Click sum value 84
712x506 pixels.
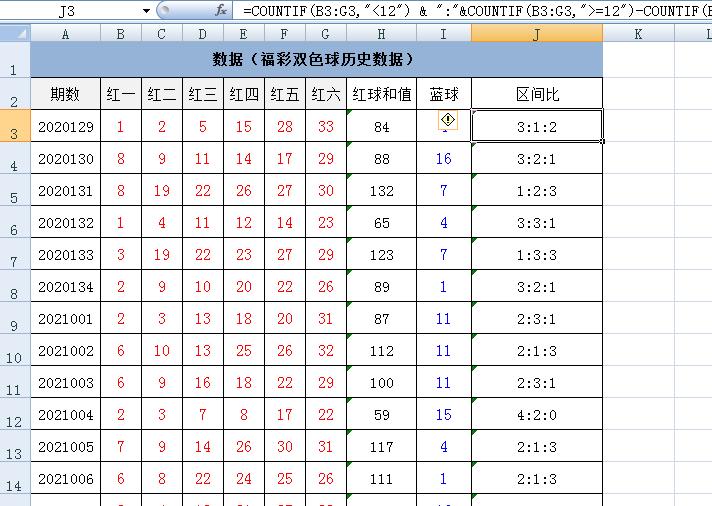pos(381,126)
